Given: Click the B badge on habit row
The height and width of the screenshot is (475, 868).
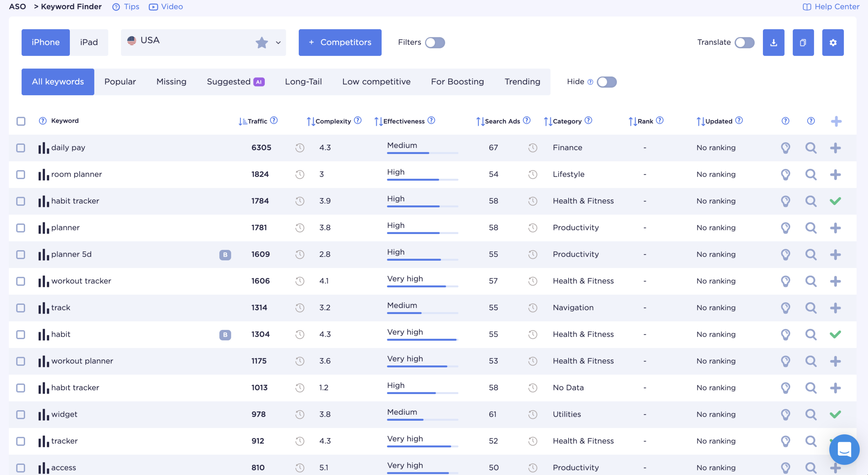Looking at the screenshot, I should pos(225,335).
